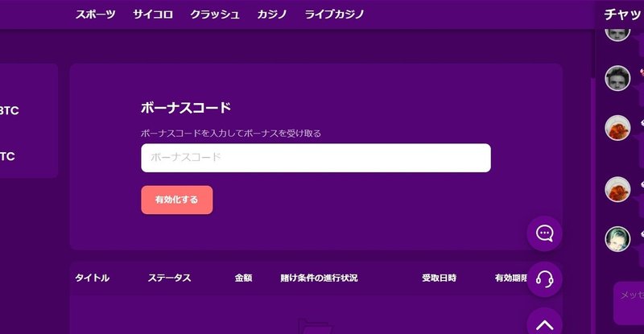Viewport: 644px width, 334px height.
Task: Select the カジノ menu item
Action: [272, 14]
